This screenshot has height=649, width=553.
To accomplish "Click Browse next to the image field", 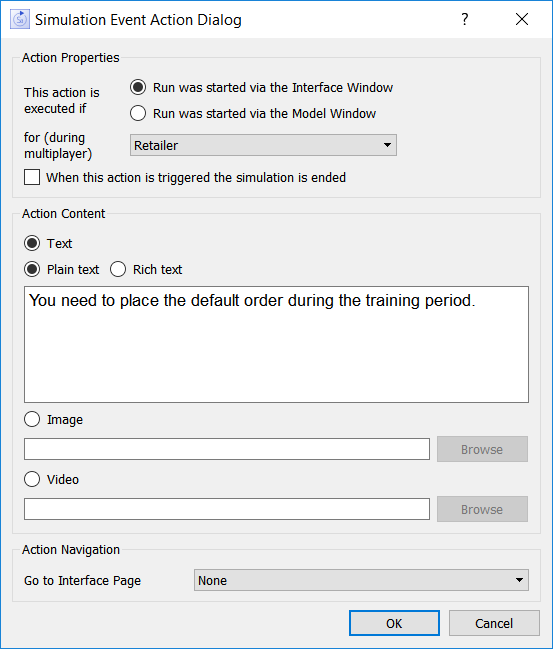I will coord(482,449).
